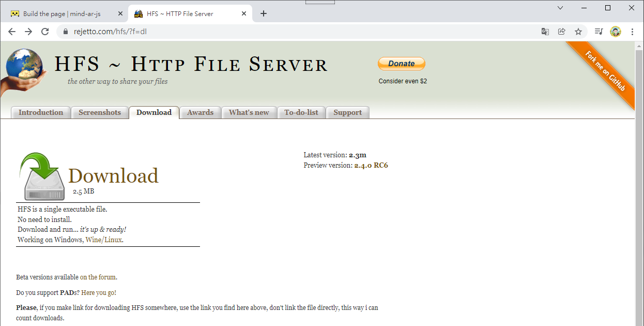Image resolution: width=644 pixels, height=326 pixels.
Task: Close the HFS ~ HTTP File Server tab
Action: click(244, 13)
